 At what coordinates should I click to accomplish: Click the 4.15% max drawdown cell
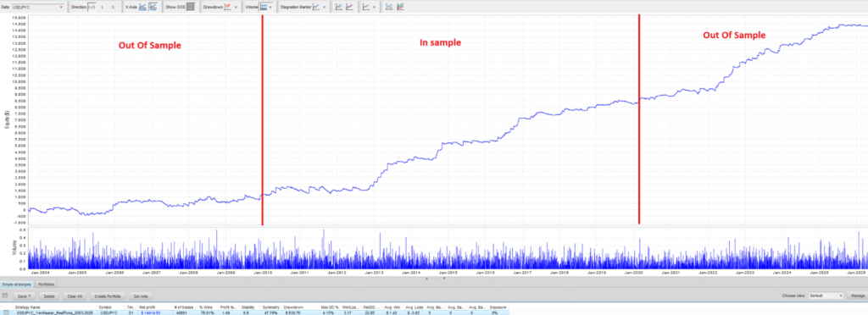(328, 312)
